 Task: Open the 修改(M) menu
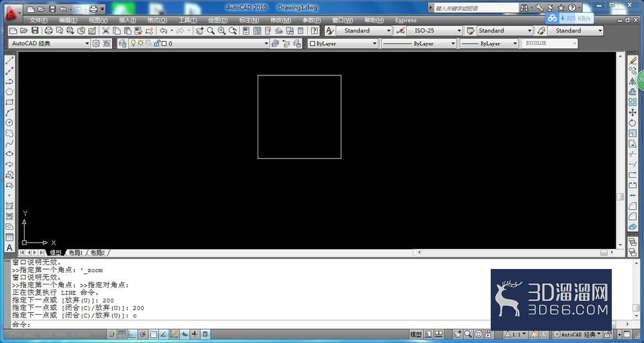(x=281, y=20)
